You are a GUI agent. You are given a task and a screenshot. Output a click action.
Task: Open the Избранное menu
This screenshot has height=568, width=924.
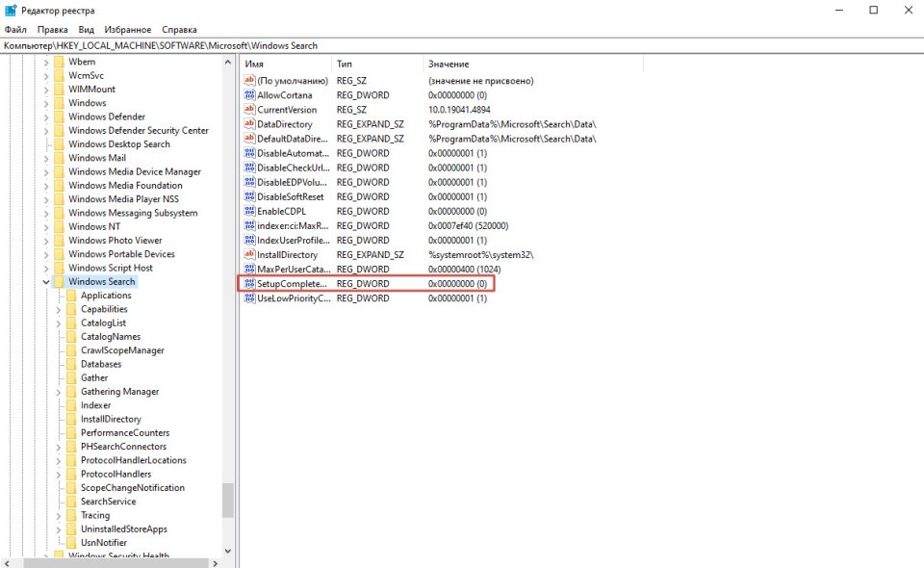[x=127, y=30]
